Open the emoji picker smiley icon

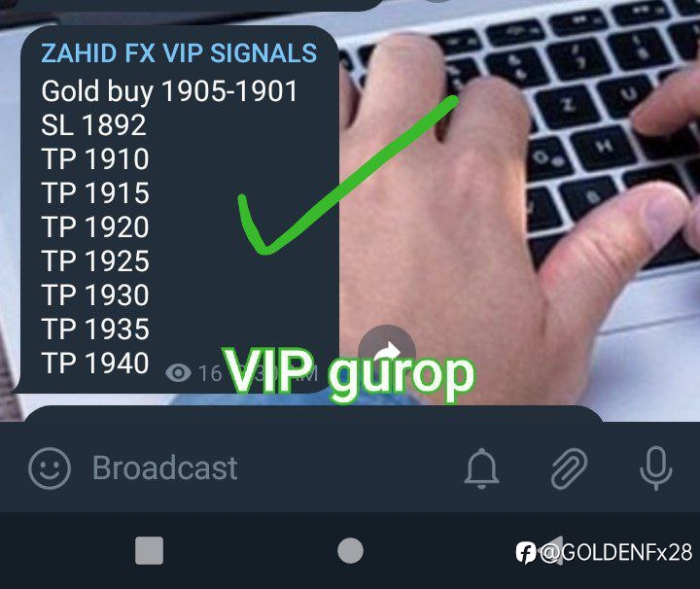50,468
